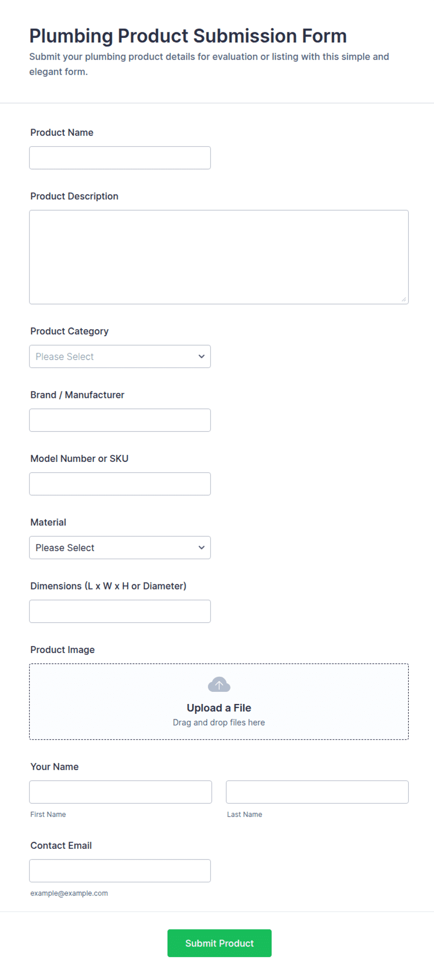Click the Material dropdown chevron arrow
The image size is (434, 980).
pyautogui.click(x=202, y=547)
